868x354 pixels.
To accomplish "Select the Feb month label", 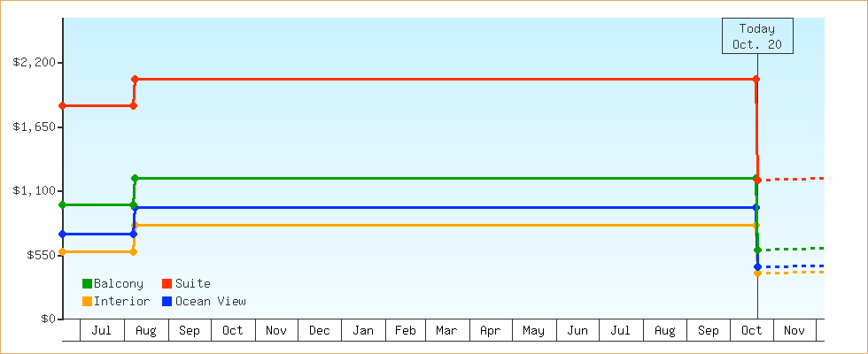I will pyautogui.click(x=406, y=331).
